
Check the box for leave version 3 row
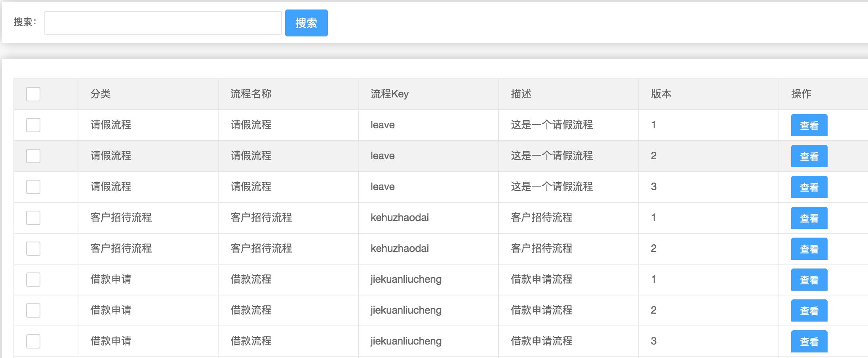tap(33, 187)
